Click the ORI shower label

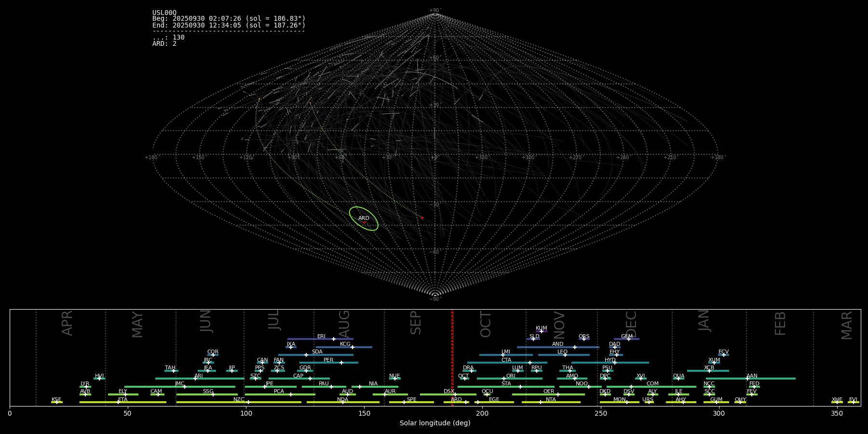tap(511, 376)
